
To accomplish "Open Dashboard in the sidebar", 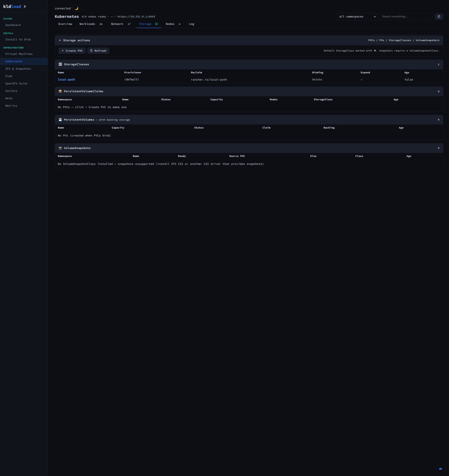I will tap(24, 25).
